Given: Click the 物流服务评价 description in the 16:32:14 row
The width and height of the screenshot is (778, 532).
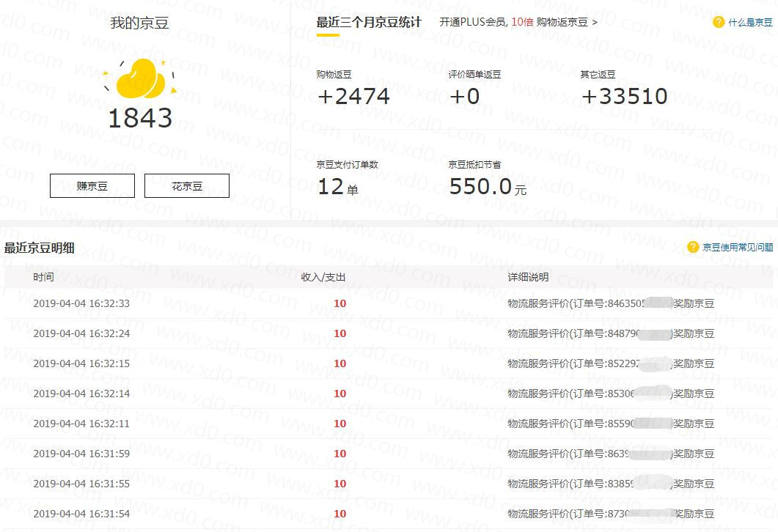Looking at the screenshot, I should (611, 394).
